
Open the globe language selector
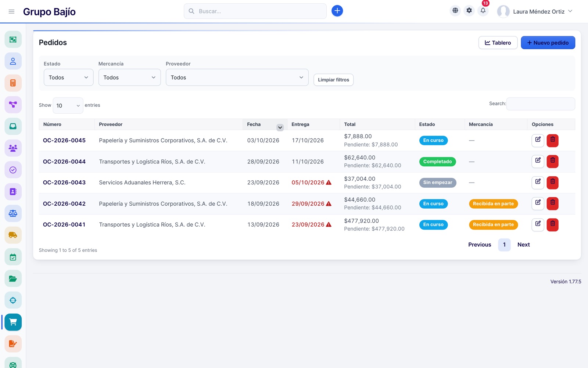click(x=455, y=11)
